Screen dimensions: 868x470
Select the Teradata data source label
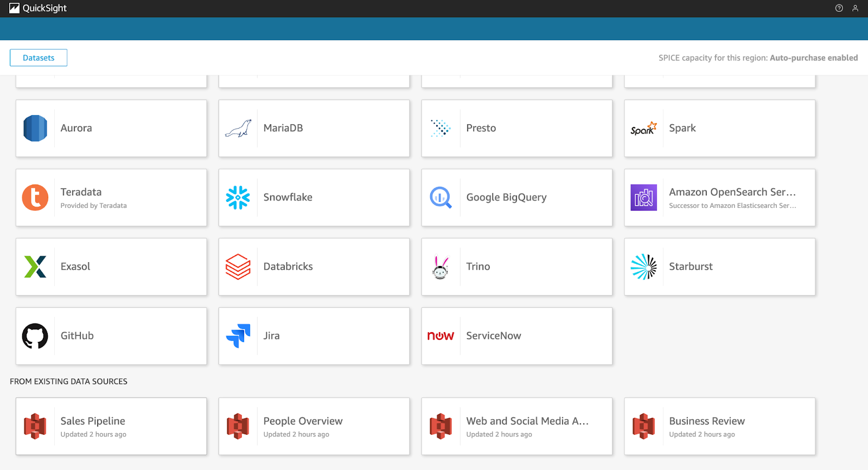[x=81, y=192]
